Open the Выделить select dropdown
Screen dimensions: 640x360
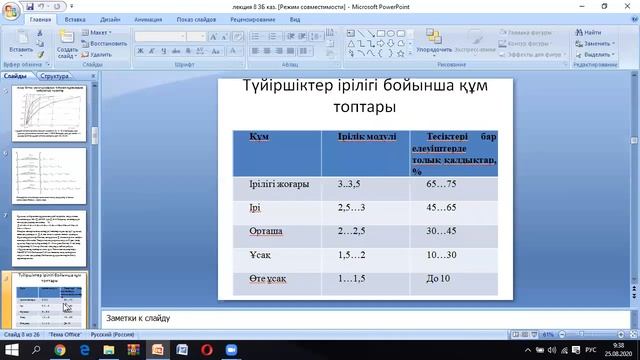pyautogui.click(x=595, y=54)
